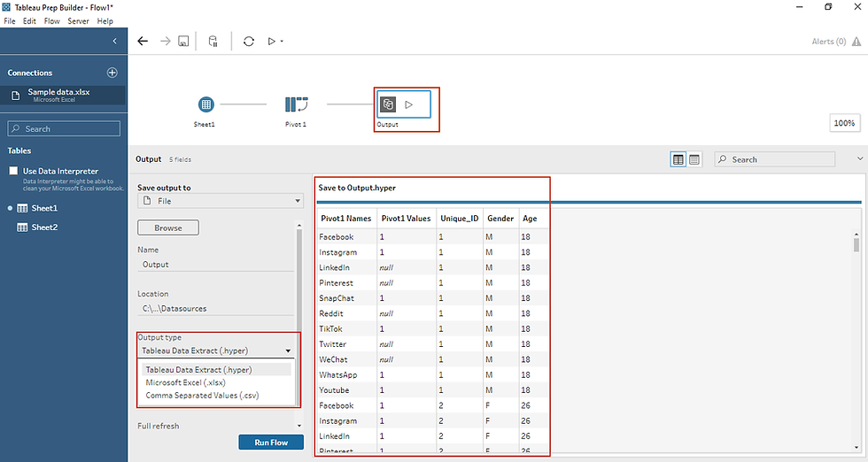The width and height of the screenshot is (868, 462).
Task: Switch to data grid view
Action: 678,159
